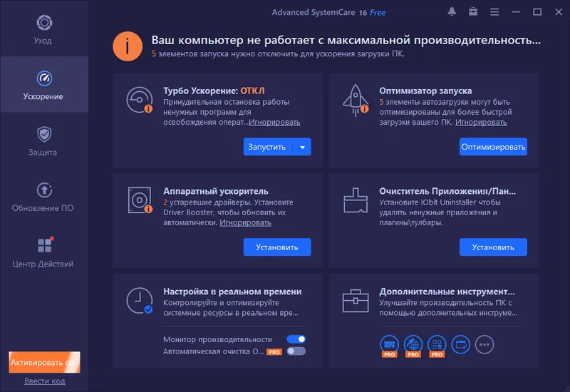
Task: Open the notifications bell icon
Action: (452, 12)
